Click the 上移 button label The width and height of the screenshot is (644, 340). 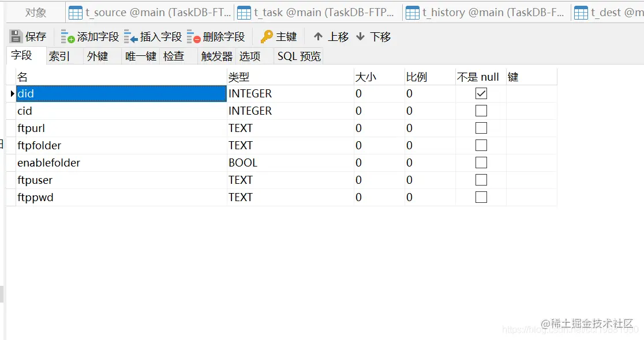(x=338, y=36)
